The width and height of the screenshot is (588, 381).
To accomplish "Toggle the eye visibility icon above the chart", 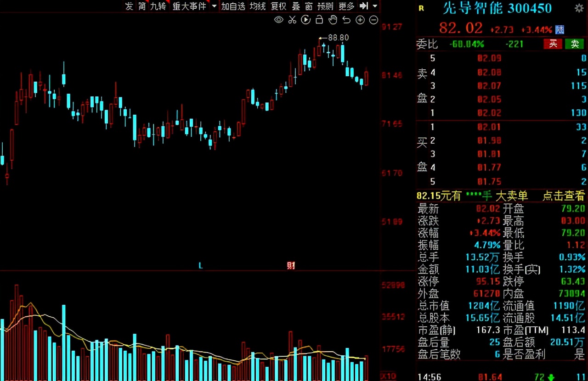I will click(278, 20).
